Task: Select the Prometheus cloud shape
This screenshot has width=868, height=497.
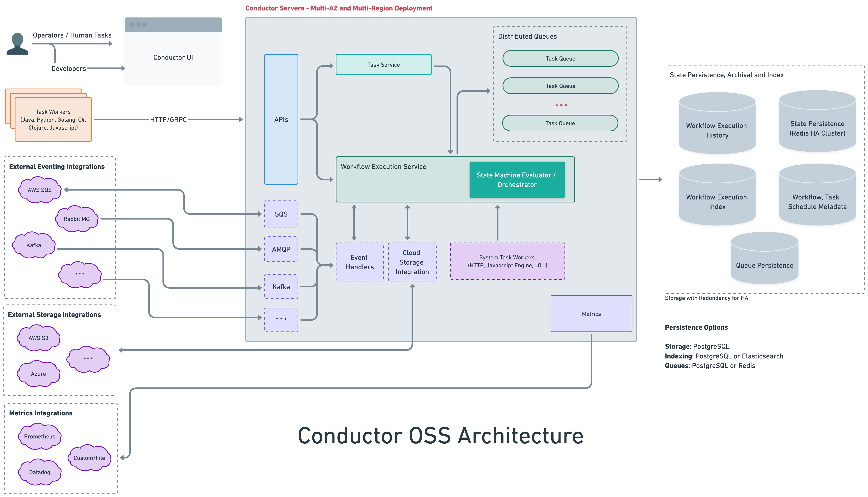Action: point(40,436)
